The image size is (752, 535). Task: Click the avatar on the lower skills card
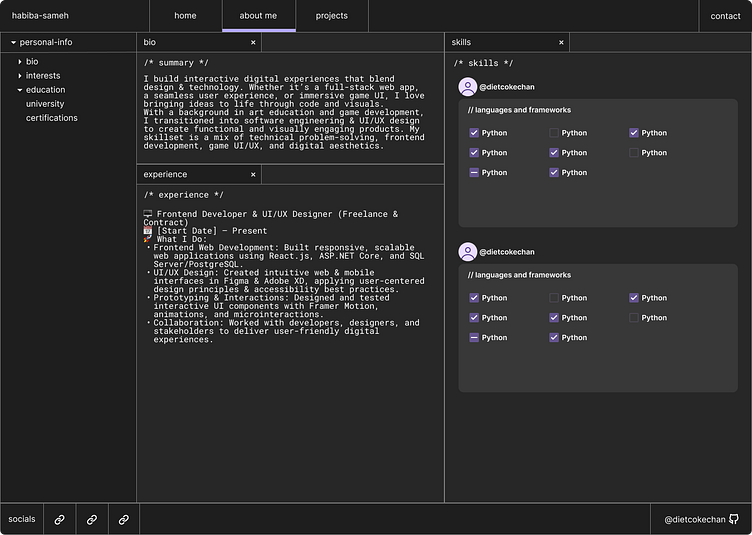click(x=467, y=252)
